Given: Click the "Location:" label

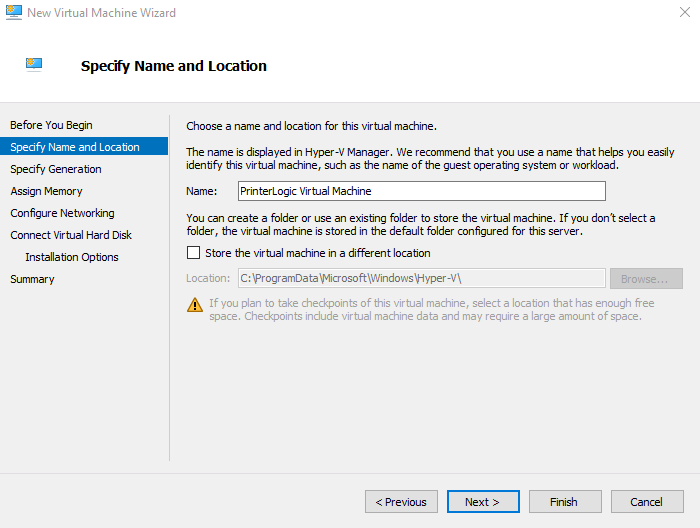Looking at the screenshot, I should (208, 279).
